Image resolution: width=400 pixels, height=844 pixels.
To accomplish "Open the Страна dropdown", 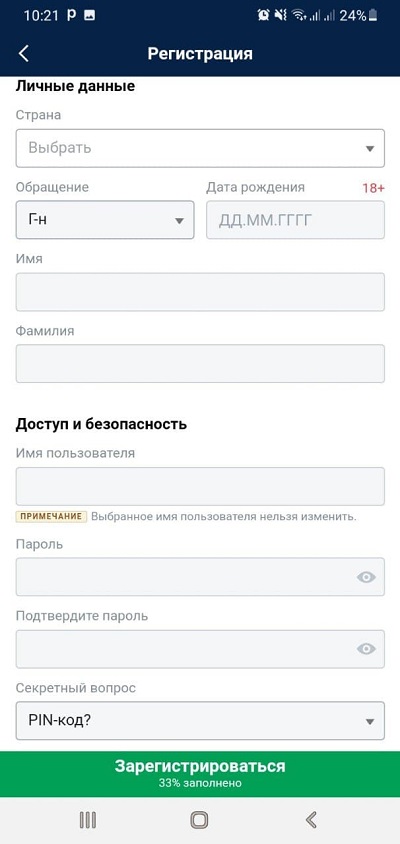I will (x=200, y=148).
